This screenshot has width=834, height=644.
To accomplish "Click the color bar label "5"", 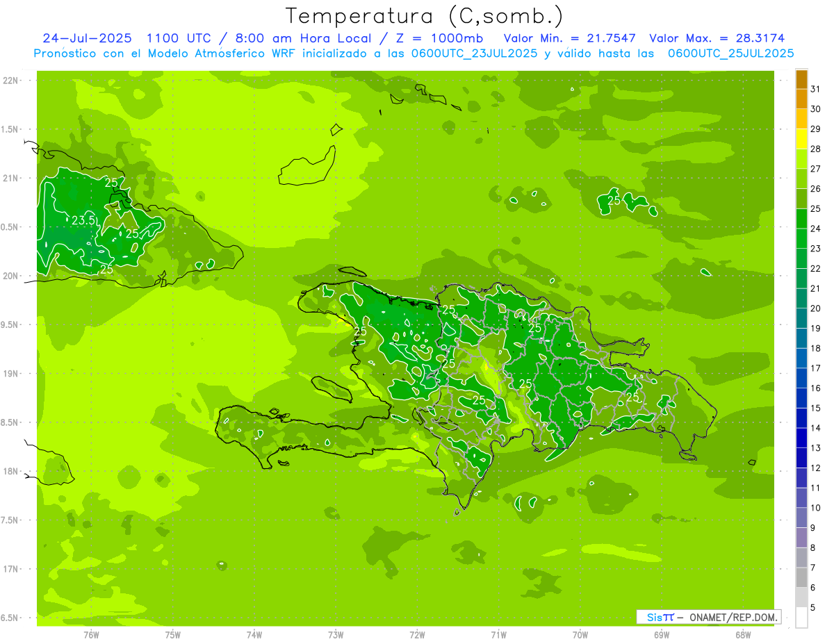I will pyautogui.click(x=813, y=608).
